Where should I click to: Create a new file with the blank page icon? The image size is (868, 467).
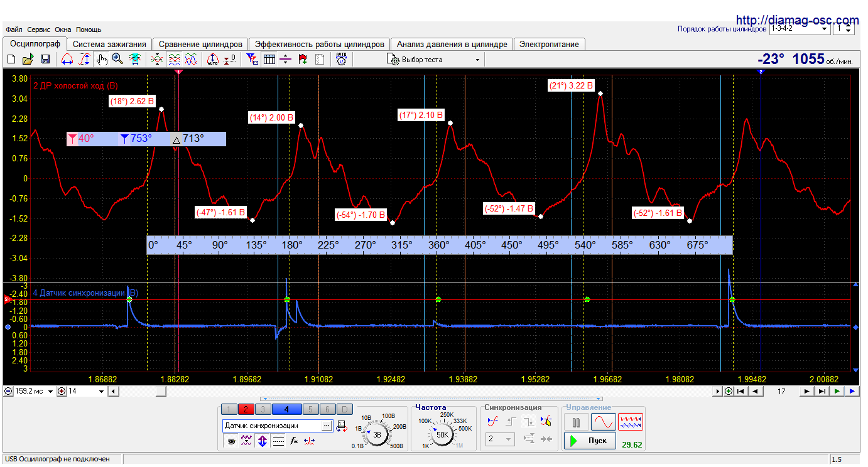(11, 60)
